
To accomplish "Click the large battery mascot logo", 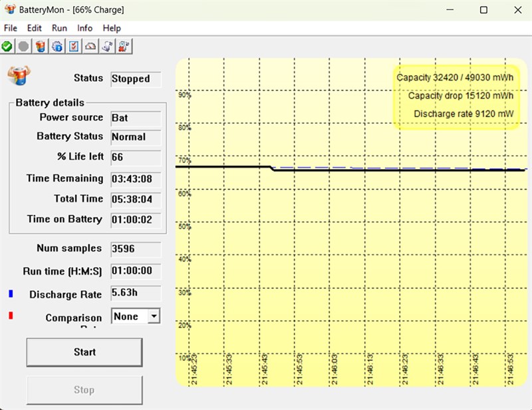I will [19, 75].
